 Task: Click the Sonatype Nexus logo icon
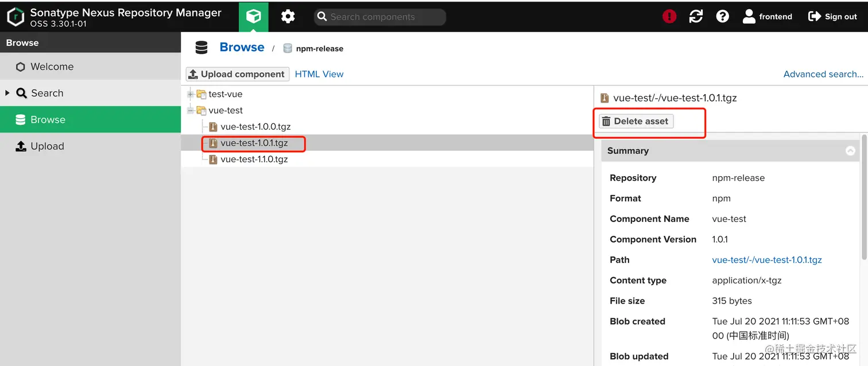click(15, 17)
